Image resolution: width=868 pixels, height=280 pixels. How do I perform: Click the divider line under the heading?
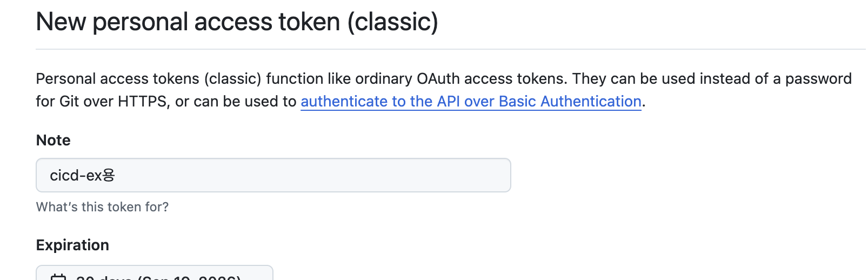451,49
